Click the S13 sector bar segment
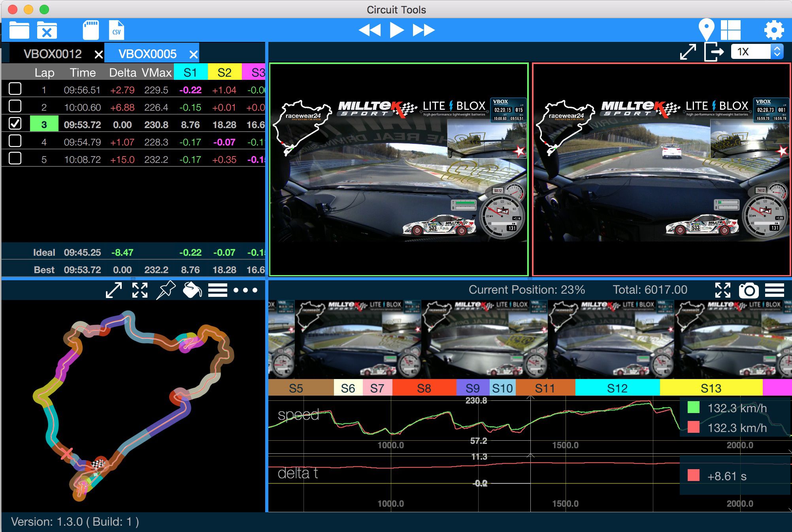 point(711,388)
